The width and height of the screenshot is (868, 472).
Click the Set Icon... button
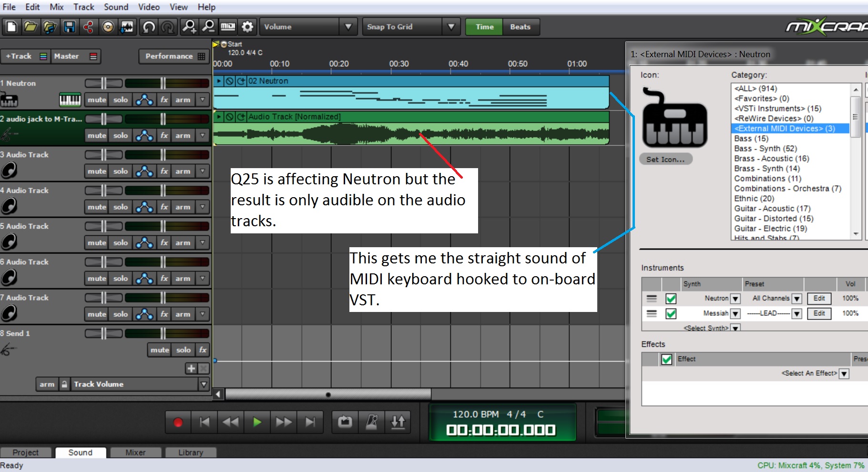(665, 160)
